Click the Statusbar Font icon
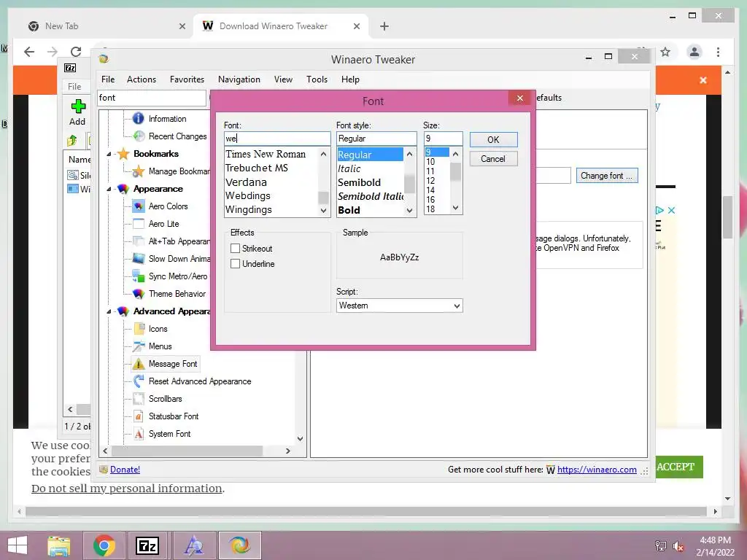The width and height of the screenshot is (747, 560). click(139, 416)
